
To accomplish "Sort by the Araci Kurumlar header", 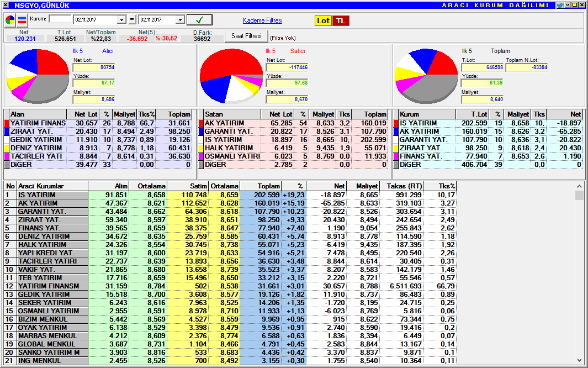I will (52, 186).
